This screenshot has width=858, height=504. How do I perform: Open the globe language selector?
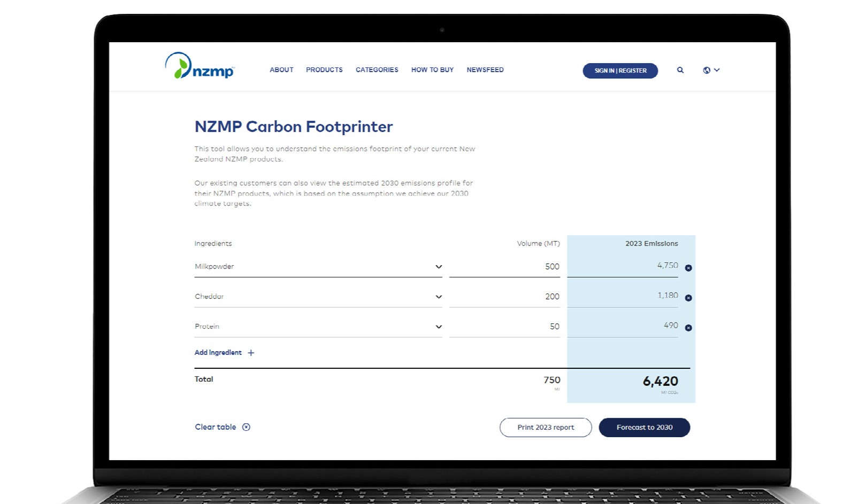[x=711, y=70]
